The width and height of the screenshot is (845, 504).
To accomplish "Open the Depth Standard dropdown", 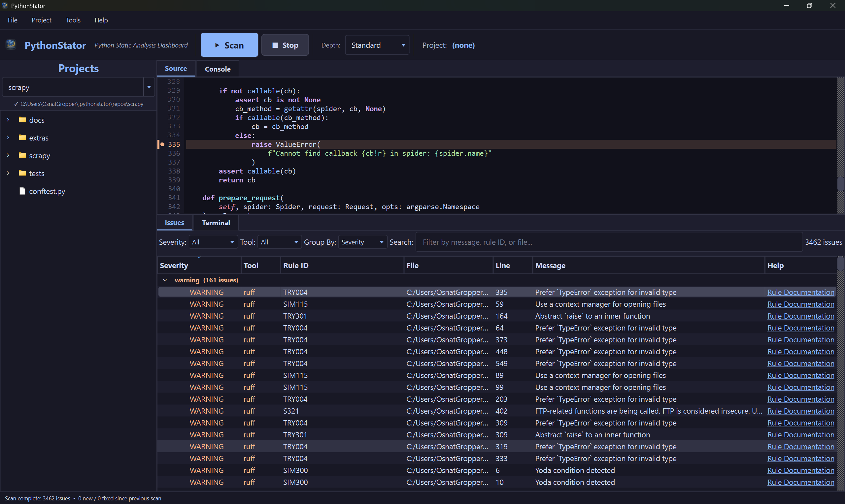I will coord(377,45).
